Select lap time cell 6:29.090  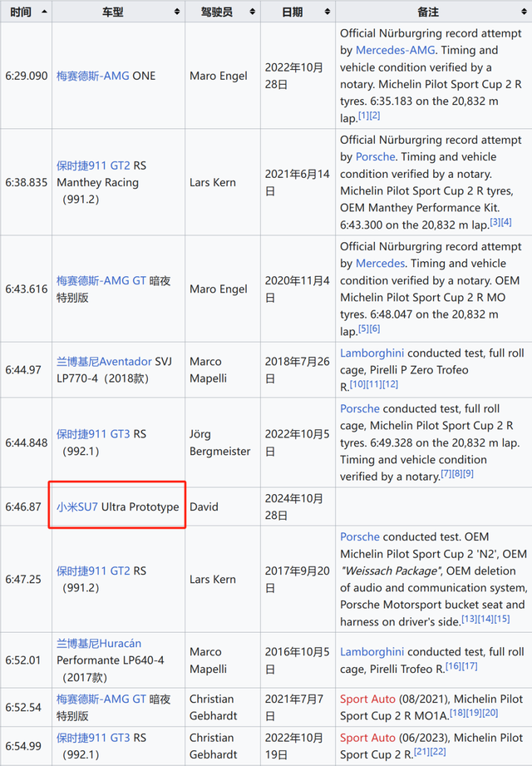pos(27,76)
